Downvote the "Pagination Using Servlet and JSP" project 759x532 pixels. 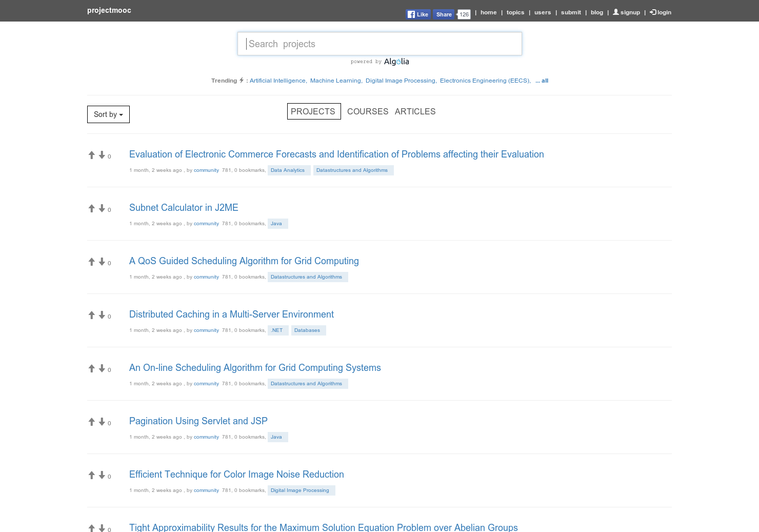[x=102, y=421]
